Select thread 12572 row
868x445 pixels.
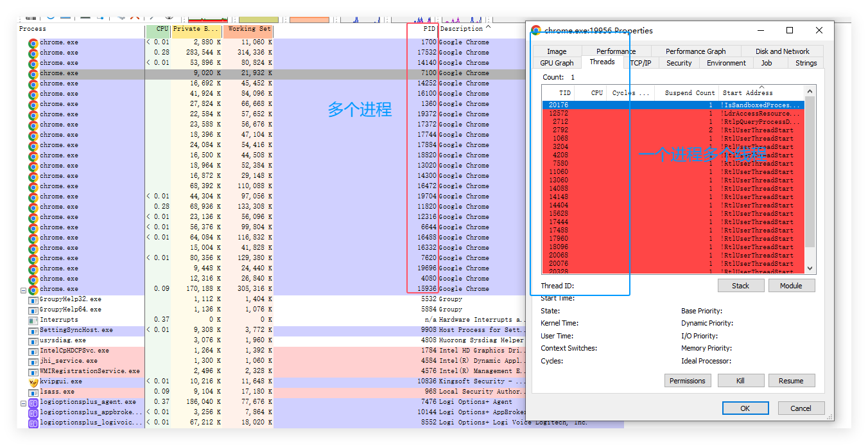[x=673, y=113]
